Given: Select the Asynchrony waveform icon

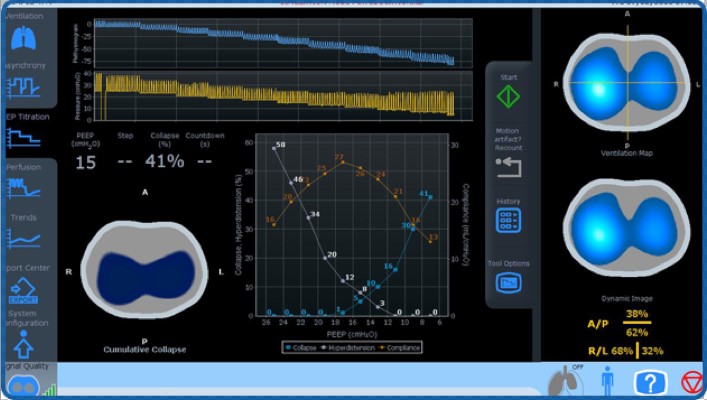Looking at the screenshot, I should (22, 88).
